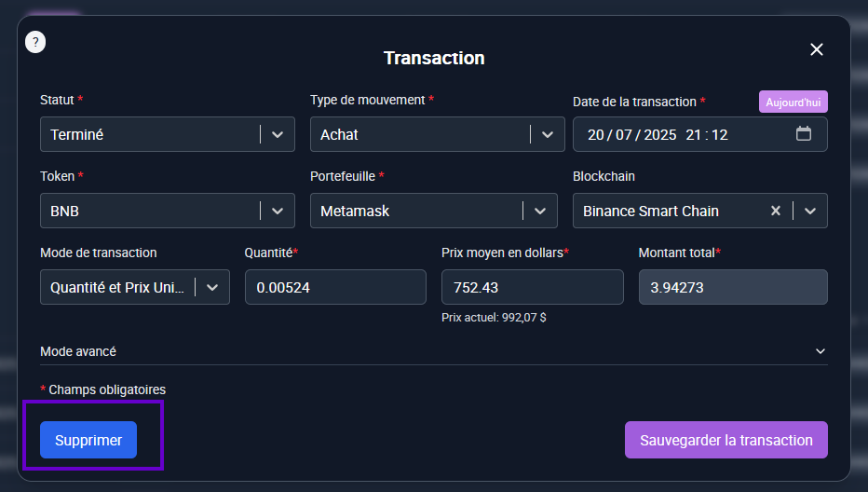Open the Portefeuille Metamask dropdown

coord(539,211)
